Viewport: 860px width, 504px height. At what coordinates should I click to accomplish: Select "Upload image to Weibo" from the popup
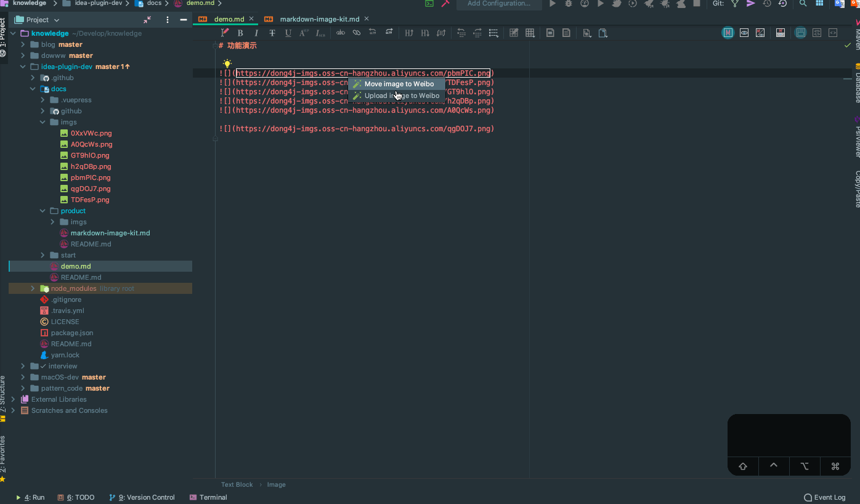pyautogui.click(x=402, y=96)
